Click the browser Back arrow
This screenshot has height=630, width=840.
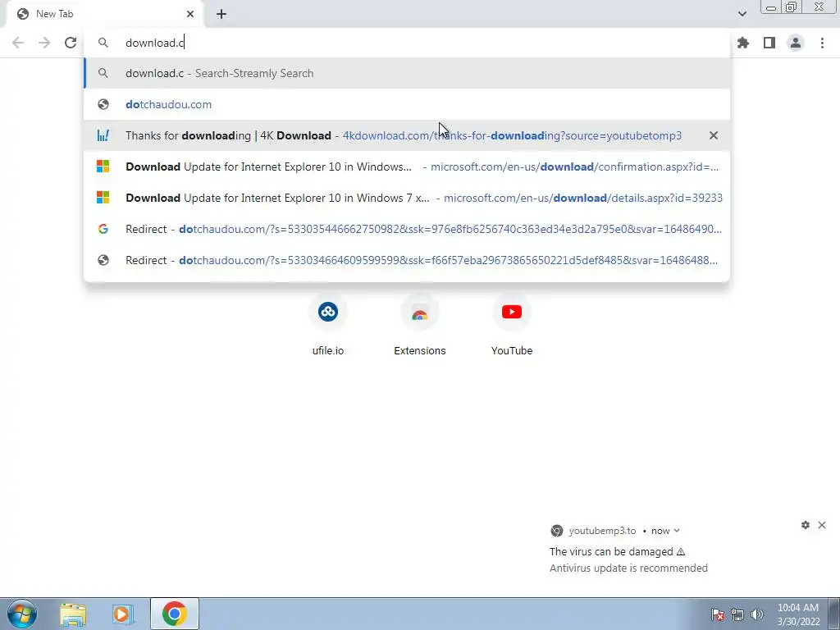[x=18, y=43]
